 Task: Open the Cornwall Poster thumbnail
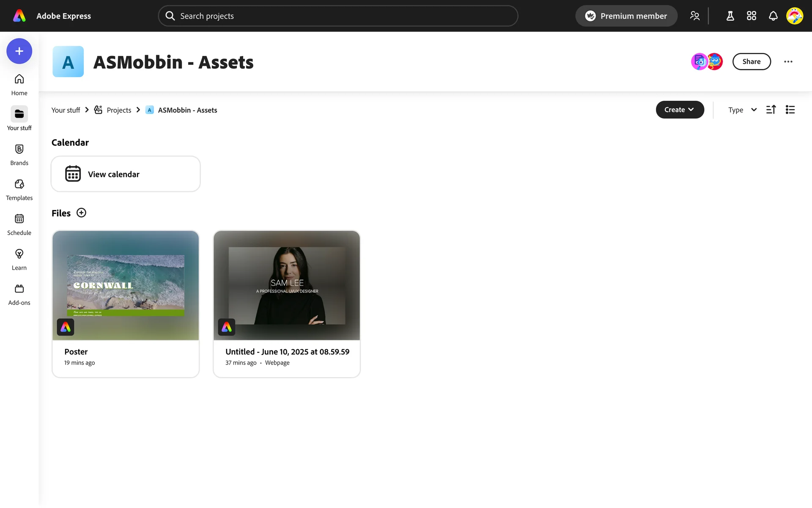[126, 285]
